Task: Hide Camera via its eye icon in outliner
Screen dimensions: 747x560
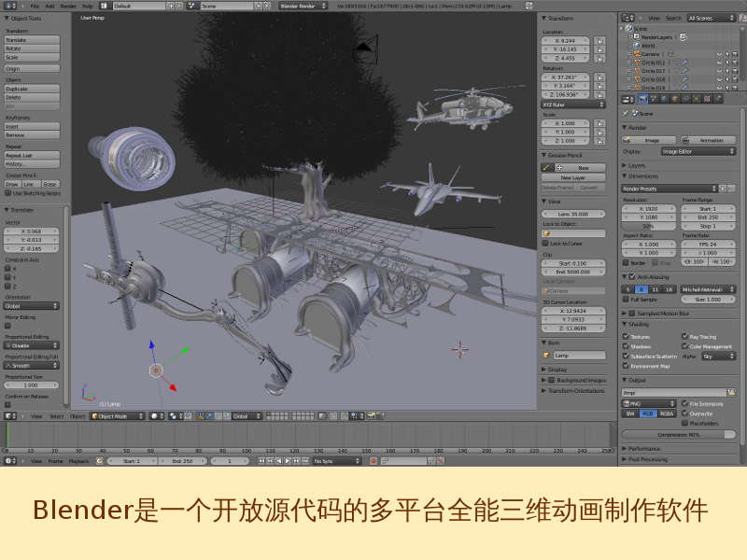Action: pos(719,54)
